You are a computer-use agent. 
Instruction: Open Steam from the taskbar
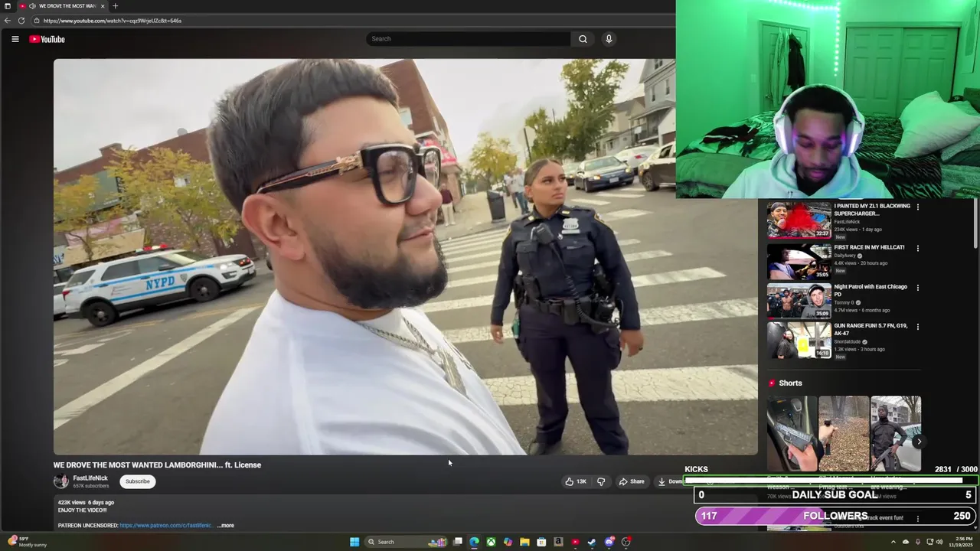point(592,542)
